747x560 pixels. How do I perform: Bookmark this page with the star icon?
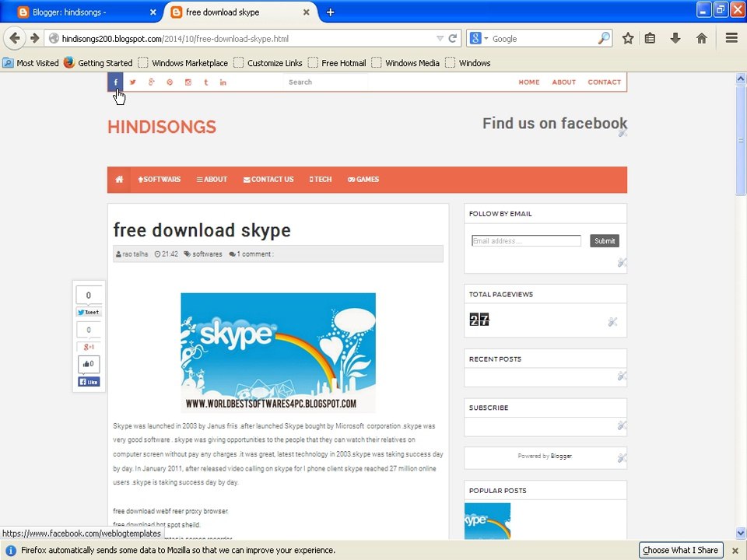click(628, 38)
